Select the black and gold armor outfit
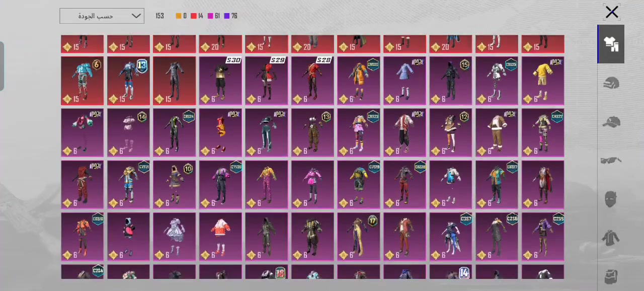644x291 pixels. pyautogui.click(x=312, y=237)
